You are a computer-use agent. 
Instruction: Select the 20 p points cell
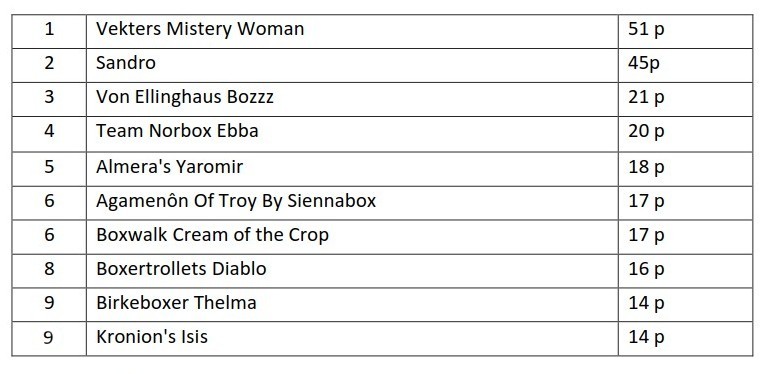[685, 134]
